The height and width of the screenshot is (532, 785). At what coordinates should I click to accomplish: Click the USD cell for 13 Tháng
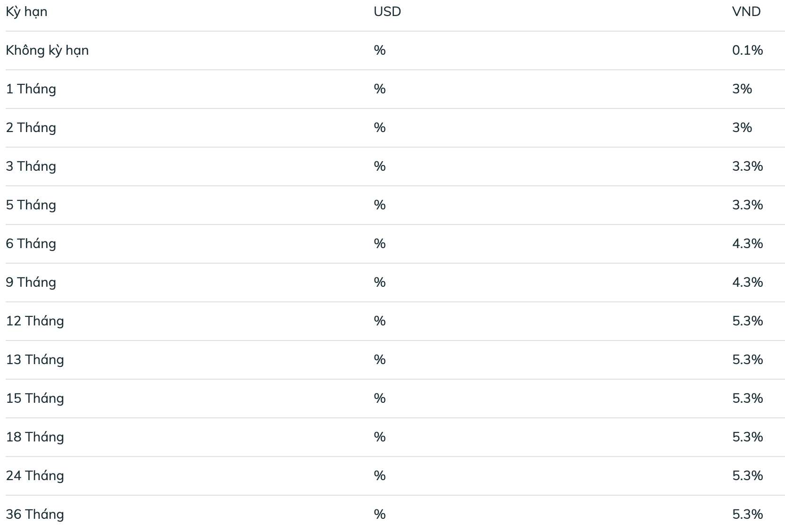[379, 360]
